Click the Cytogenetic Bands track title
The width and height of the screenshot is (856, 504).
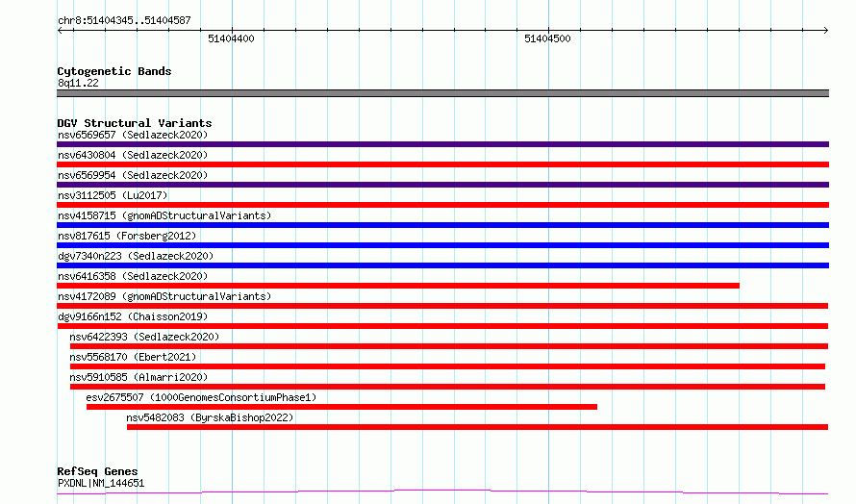coord(114,71)
